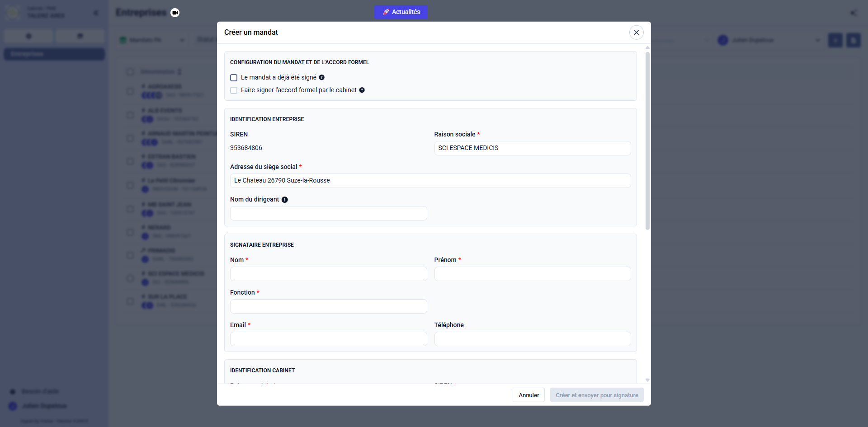Viewport: 868px width, 427px height.
Task: Click the Nom du dirigeant input field
Action: click(328, 213)
